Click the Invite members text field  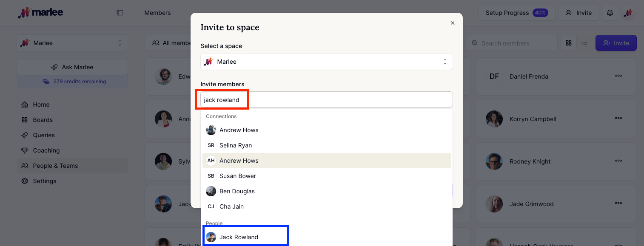pos(327,100)
